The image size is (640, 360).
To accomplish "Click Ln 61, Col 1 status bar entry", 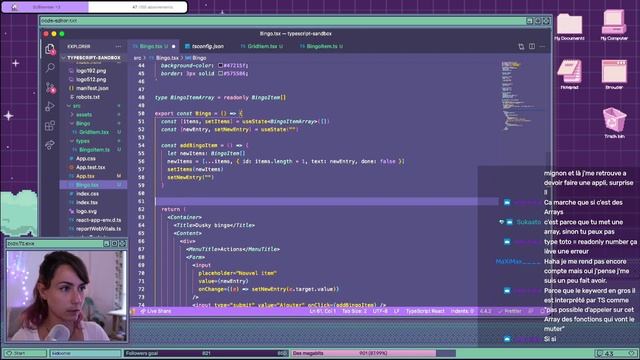I will coord(322,311).
